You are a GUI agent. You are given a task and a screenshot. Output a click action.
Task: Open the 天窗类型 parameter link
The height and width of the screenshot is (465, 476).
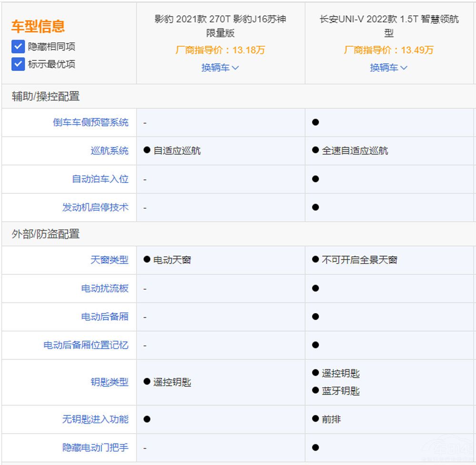(109, 260)
